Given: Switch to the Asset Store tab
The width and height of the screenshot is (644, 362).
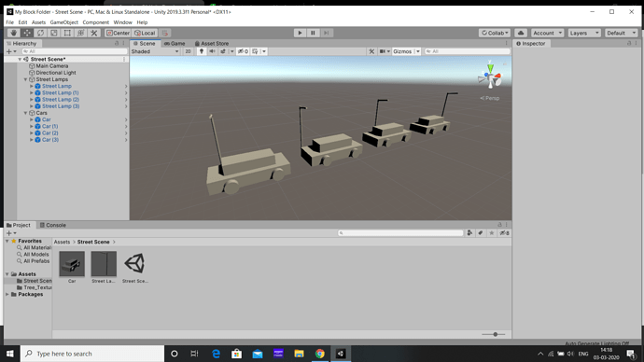Looking at the screenshot, I should [x=212, y=43].
